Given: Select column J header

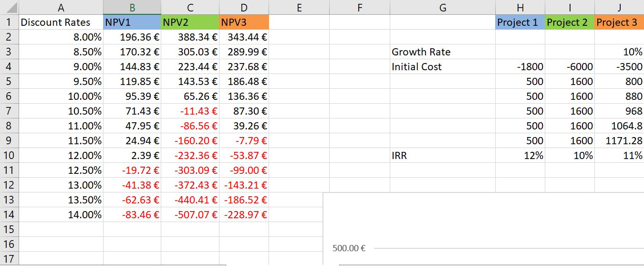Looking at the screenshot, I should 619,7.
